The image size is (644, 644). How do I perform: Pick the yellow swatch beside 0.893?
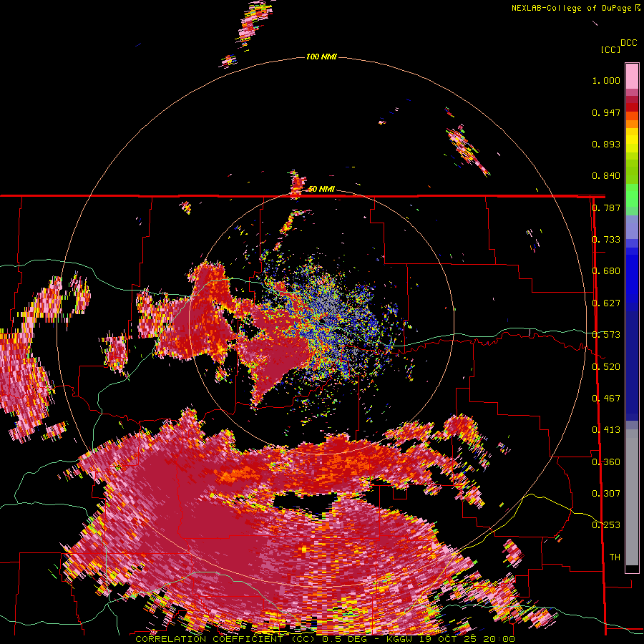coord(632,140)
